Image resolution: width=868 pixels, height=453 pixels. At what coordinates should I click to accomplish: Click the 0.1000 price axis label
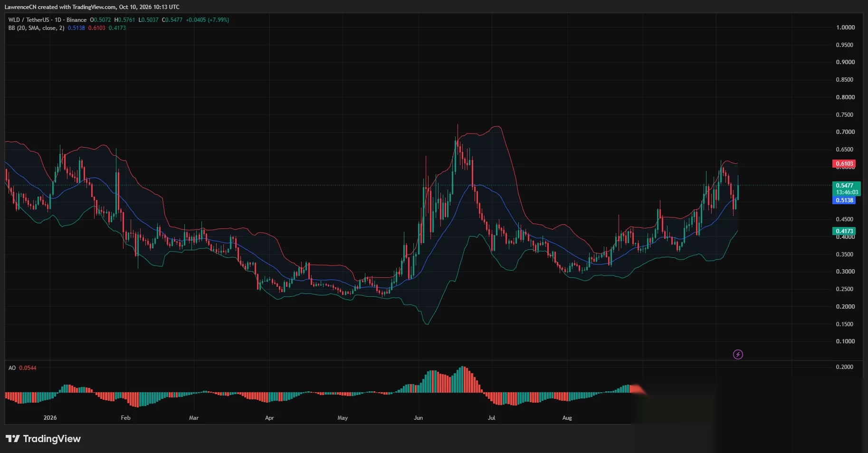(845, 341)
